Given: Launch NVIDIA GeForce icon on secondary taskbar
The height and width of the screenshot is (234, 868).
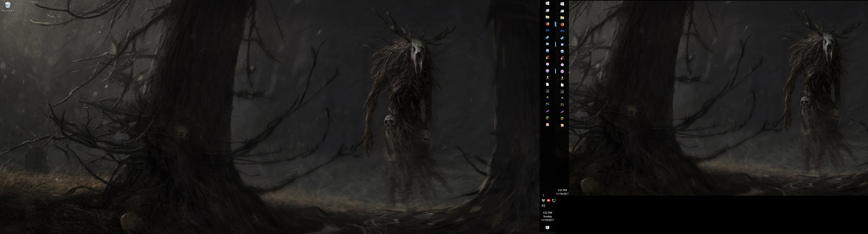Looking at the screenshot, I should click(x=562, y=91).
